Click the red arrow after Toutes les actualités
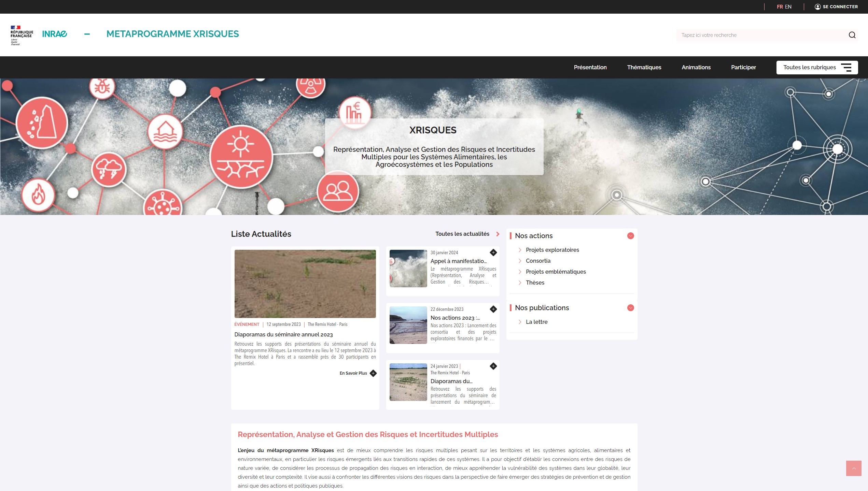The height and width of the screenshot is (491, 868). [498, 234]
